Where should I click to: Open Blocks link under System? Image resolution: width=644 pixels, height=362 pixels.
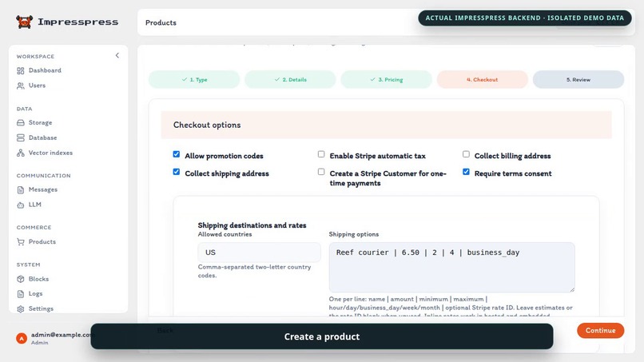tap(38, 279)
